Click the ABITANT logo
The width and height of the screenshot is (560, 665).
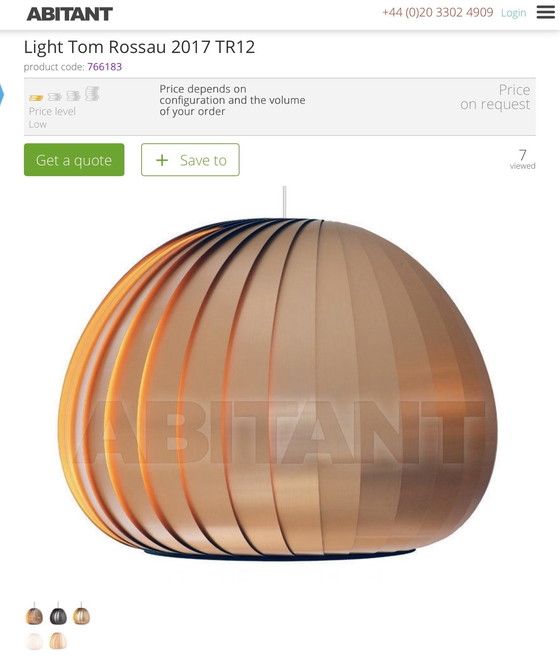click(70, 14)
